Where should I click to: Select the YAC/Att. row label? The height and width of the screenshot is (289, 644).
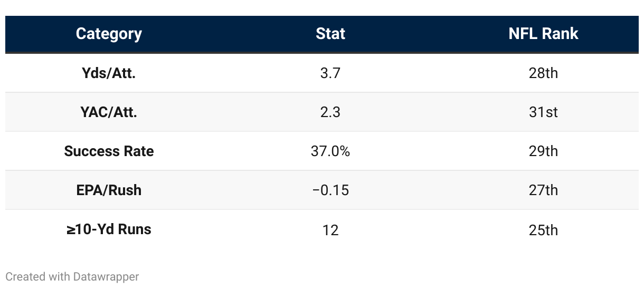109,112
